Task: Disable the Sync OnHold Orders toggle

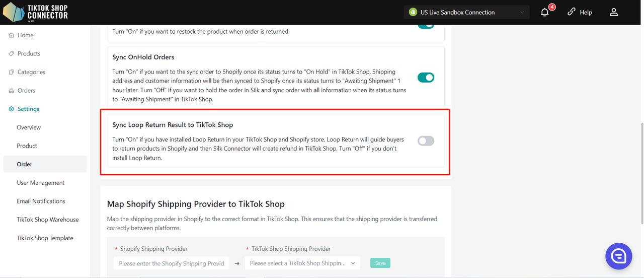Action: [x=426, y=78]
